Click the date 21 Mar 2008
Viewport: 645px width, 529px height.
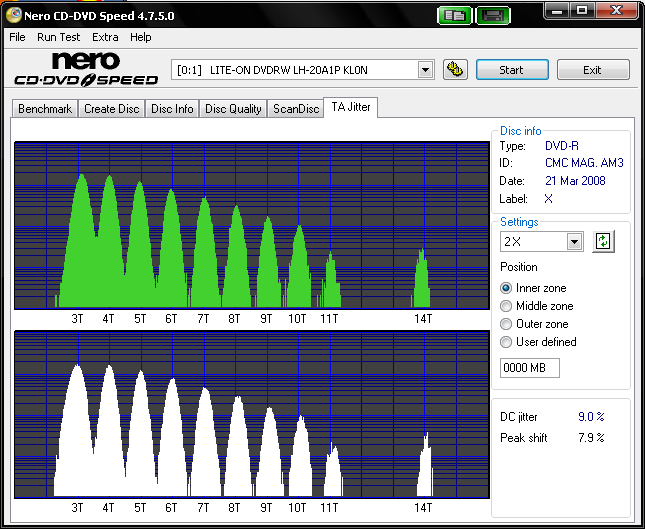click(575, 181)
